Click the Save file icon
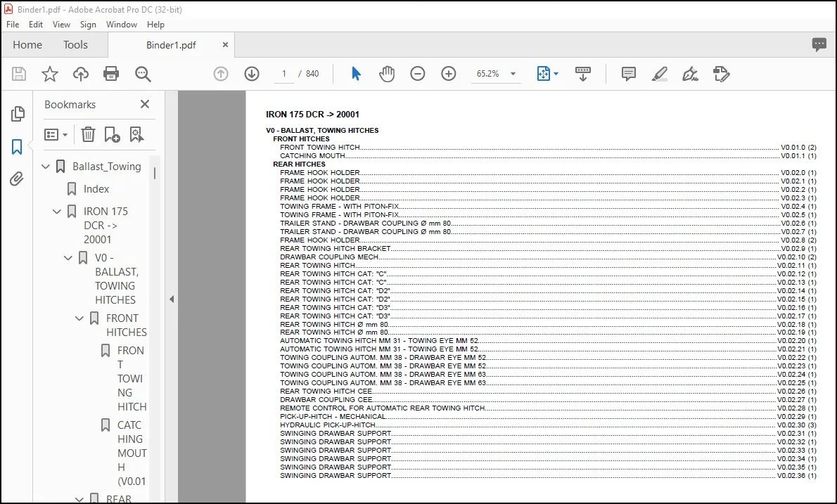This screenshot has width=837, height=504. 19,74
